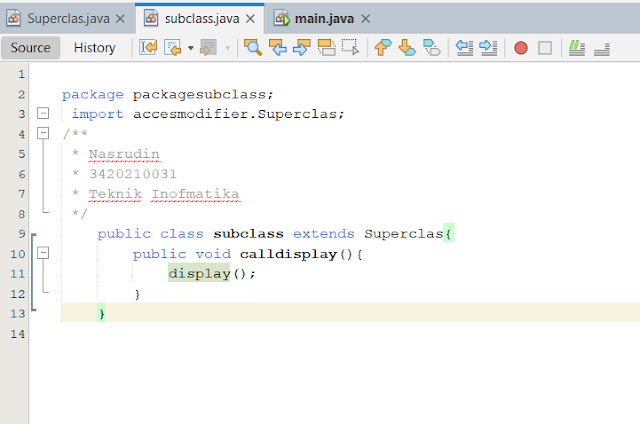Close the subclass.java tab
This screenshot has height=424, width=640.
tap(250, 19)
